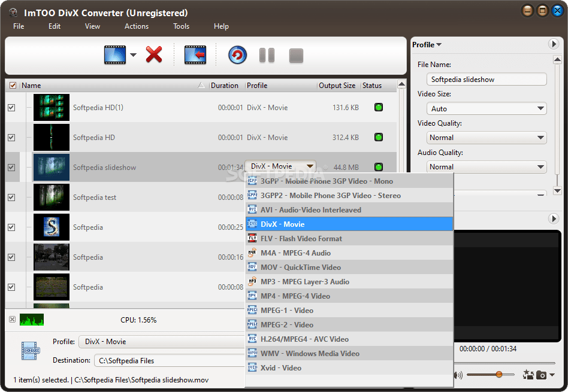
Task: Open the Help menu
Action: tap(221, 26)
